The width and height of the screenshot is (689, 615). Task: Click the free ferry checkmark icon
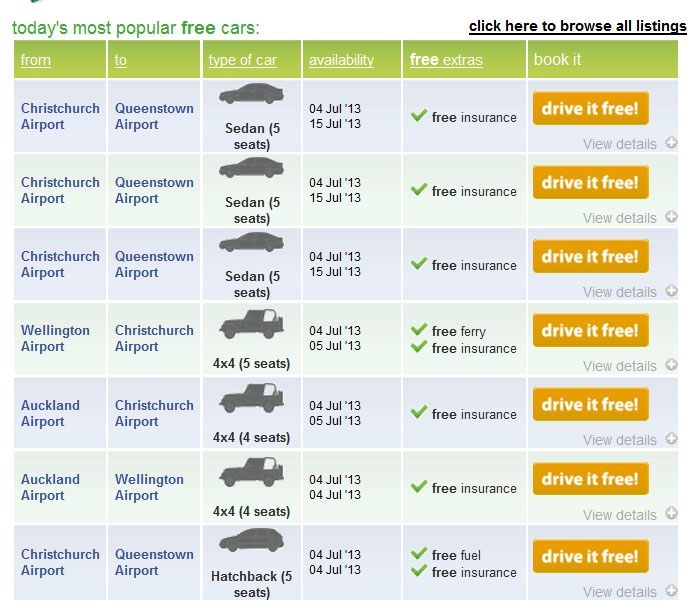tap(419, 331)
